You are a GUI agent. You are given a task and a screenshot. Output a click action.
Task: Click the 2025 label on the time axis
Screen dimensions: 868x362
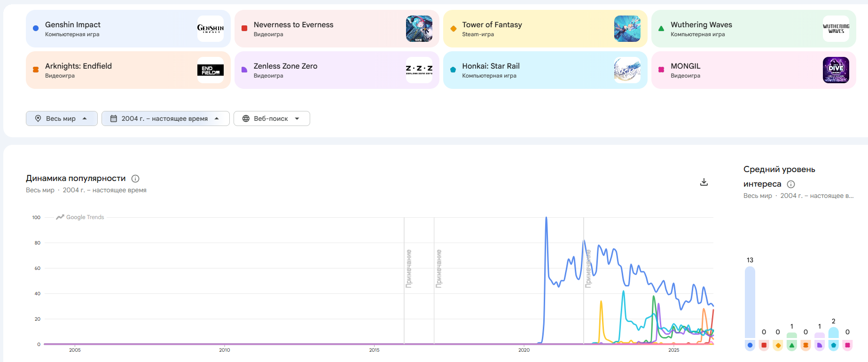674,350
